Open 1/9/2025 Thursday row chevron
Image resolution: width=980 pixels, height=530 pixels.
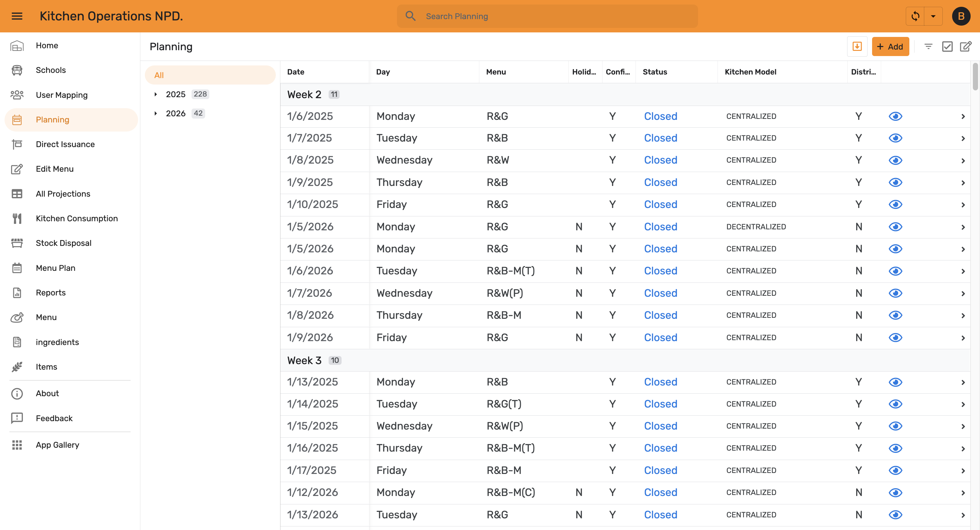point(963,183)
